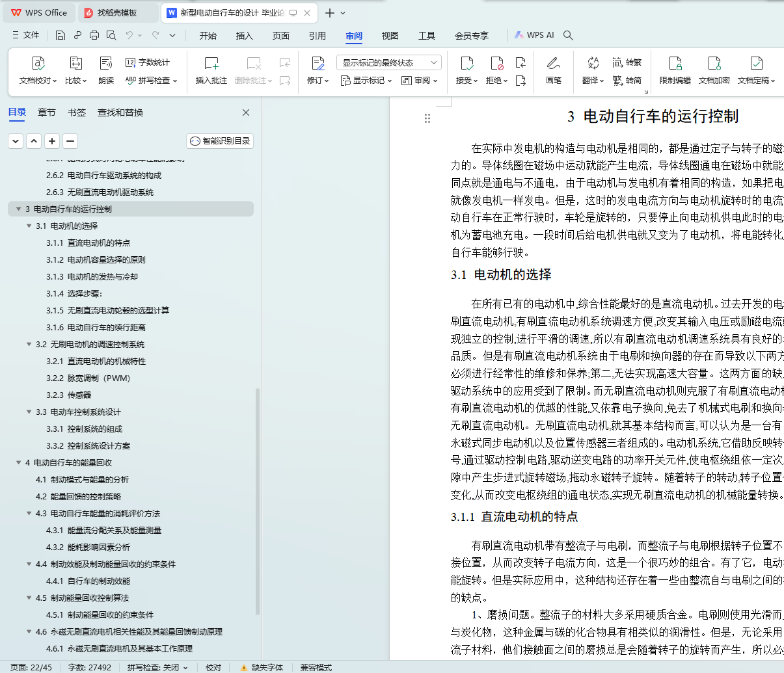
Task: Click the expand-all down chevron in outline
Action: pyautogui.click(x=16, y=141)
